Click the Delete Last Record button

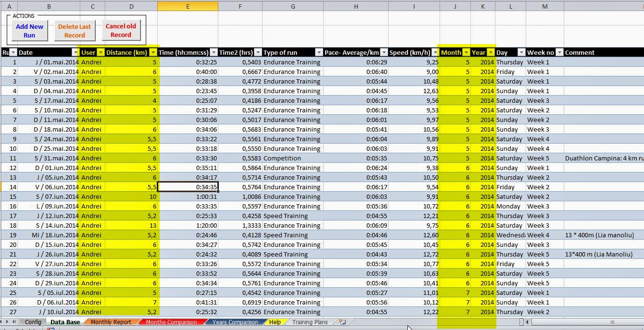(75, 31)
